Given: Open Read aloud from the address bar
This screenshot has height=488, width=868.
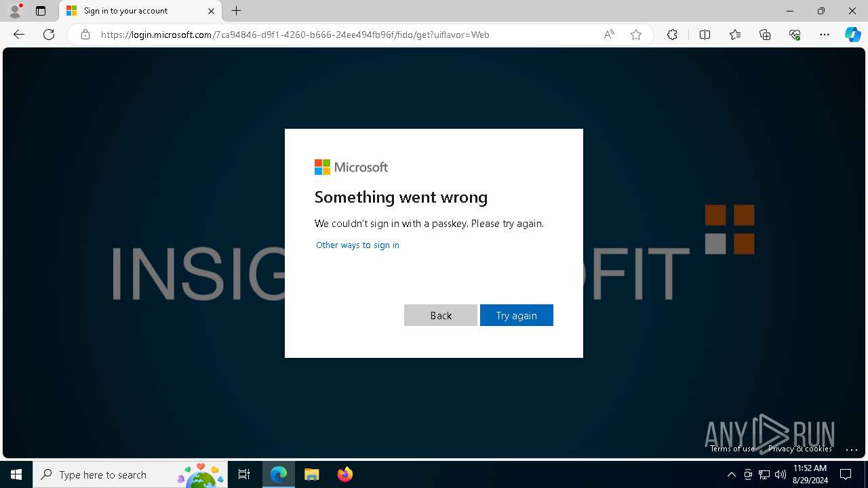Looking at the screenshot, I should click(609, 35).
